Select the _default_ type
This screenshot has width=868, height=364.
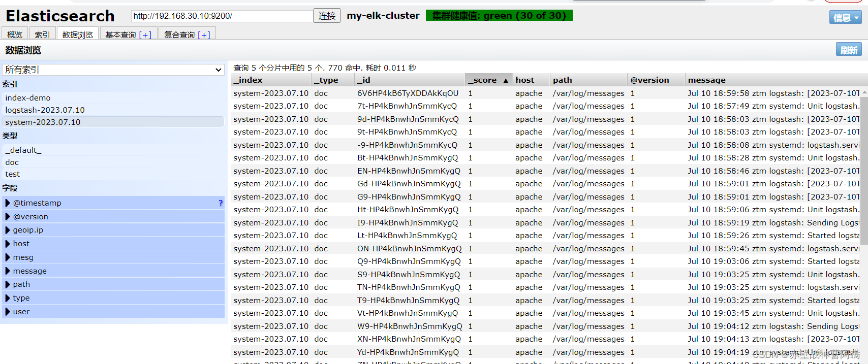(x=113, y=150)
